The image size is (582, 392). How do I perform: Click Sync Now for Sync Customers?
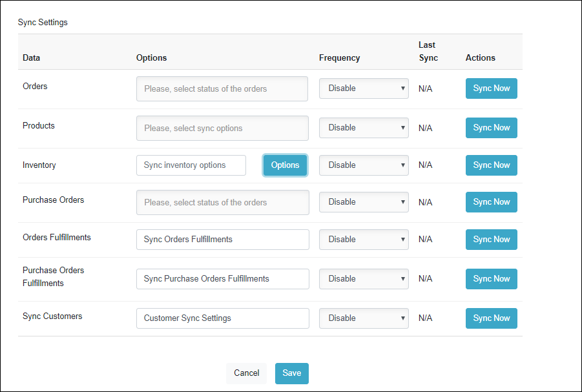point(491,318)
